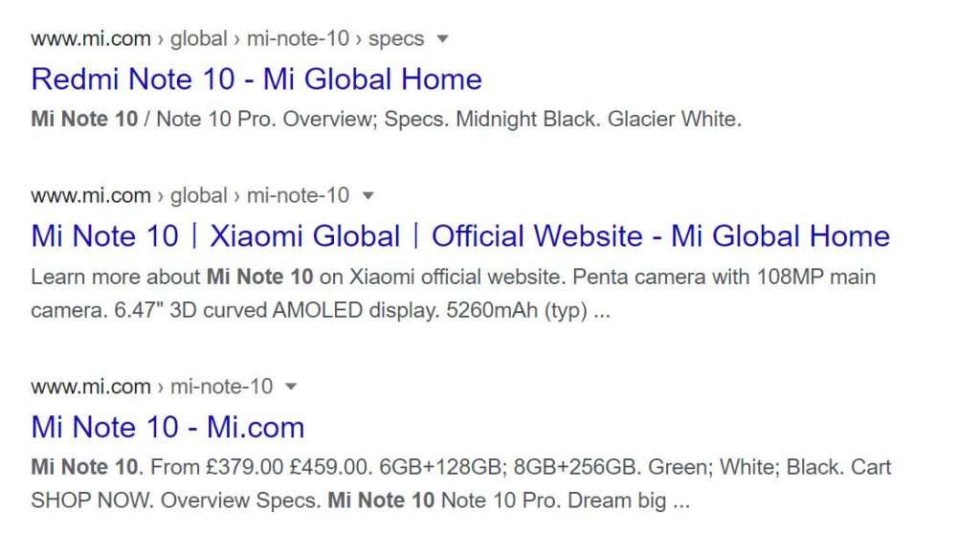Expand the arrow after the third result's mi-note-10 URL
This screenshot has height=555, width=980.
click(291, 387)
